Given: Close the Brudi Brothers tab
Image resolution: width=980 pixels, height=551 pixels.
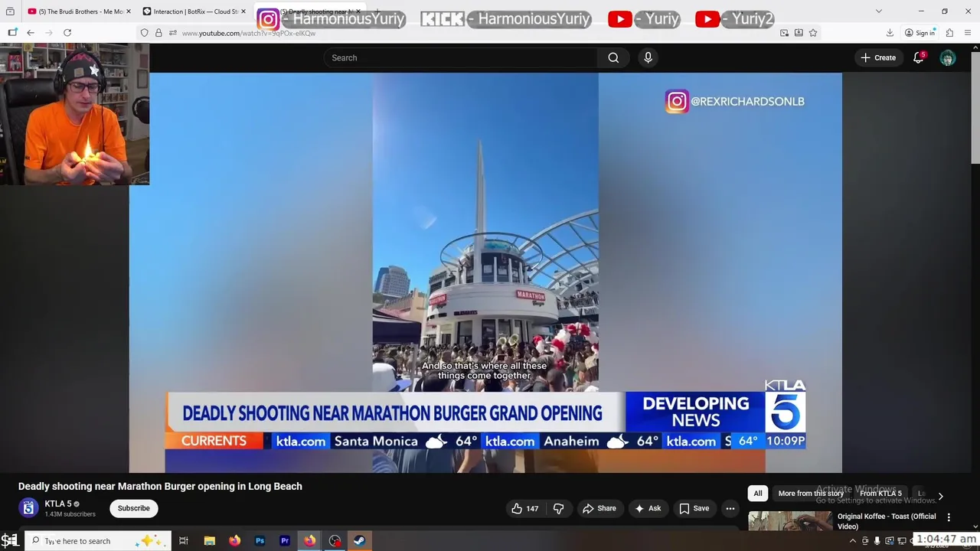Looking at the screenshot, I should click(x=128, y=11).
